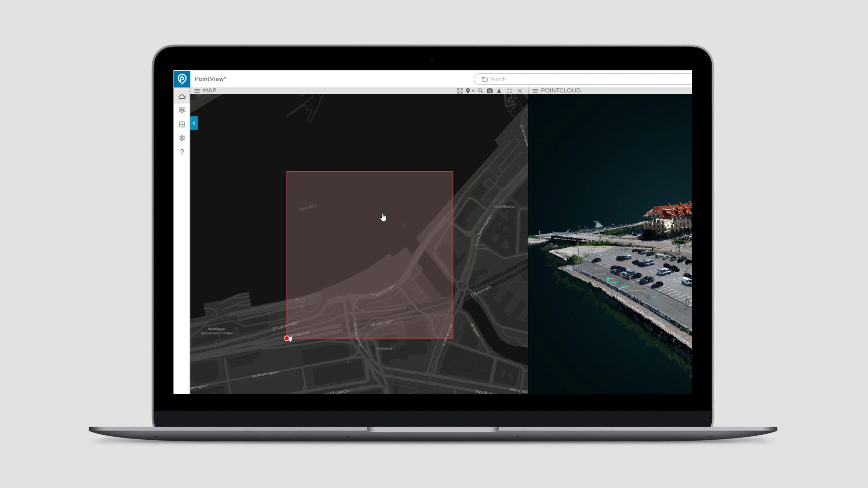Screen dimensions: 868x488
Task: Click the zoom-to-extents arrows icon
Action: click(460, 91)
